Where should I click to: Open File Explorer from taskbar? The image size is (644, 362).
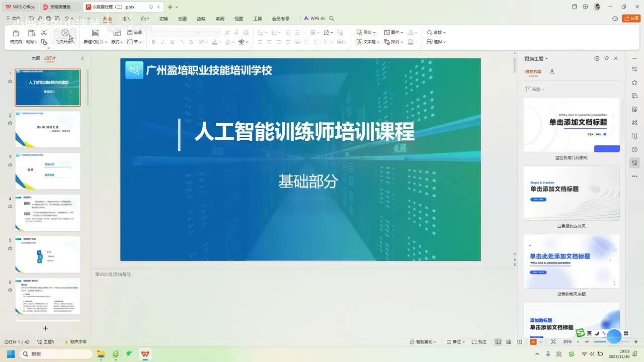tap(100, 354)
